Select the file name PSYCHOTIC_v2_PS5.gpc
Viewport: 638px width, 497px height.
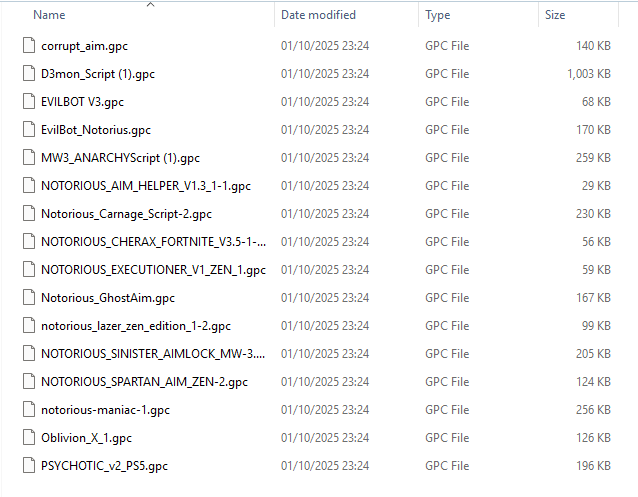[104, 466]
